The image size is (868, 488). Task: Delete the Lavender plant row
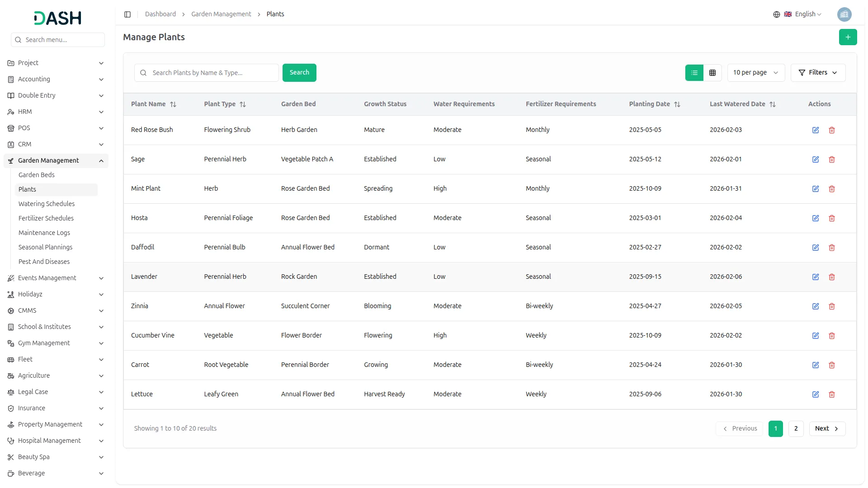[x=832, y=277]
